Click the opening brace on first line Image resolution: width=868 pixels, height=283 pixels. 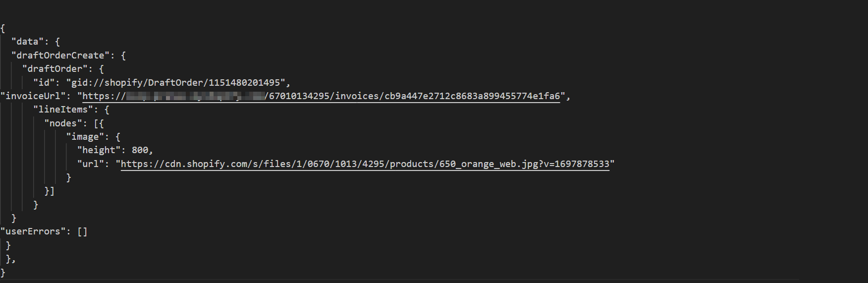coord(3,28)
